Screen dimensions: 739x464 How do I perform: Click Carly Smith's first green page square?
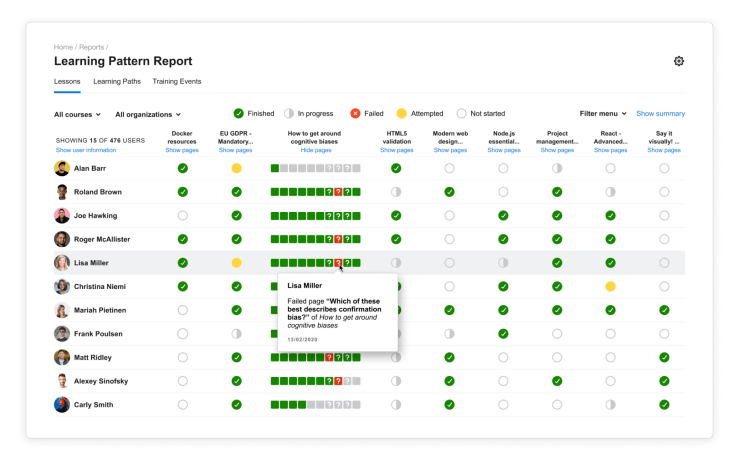(x=275, y=405)
